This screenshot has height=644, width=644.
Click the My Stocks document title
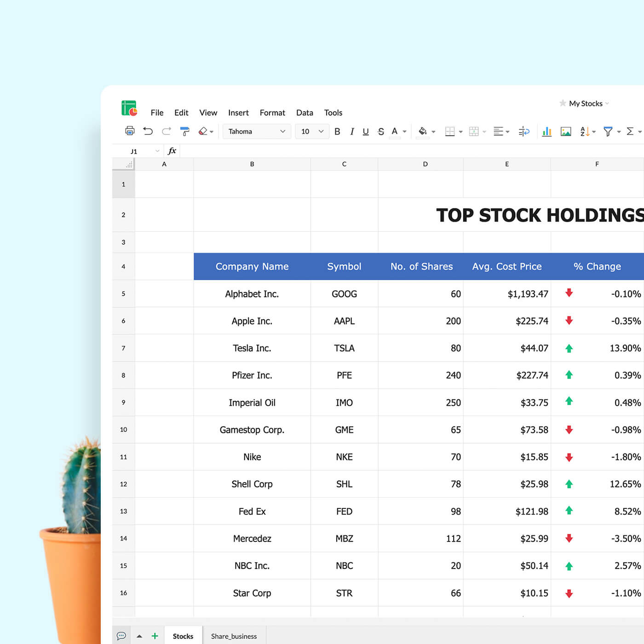tap(585, 103)
